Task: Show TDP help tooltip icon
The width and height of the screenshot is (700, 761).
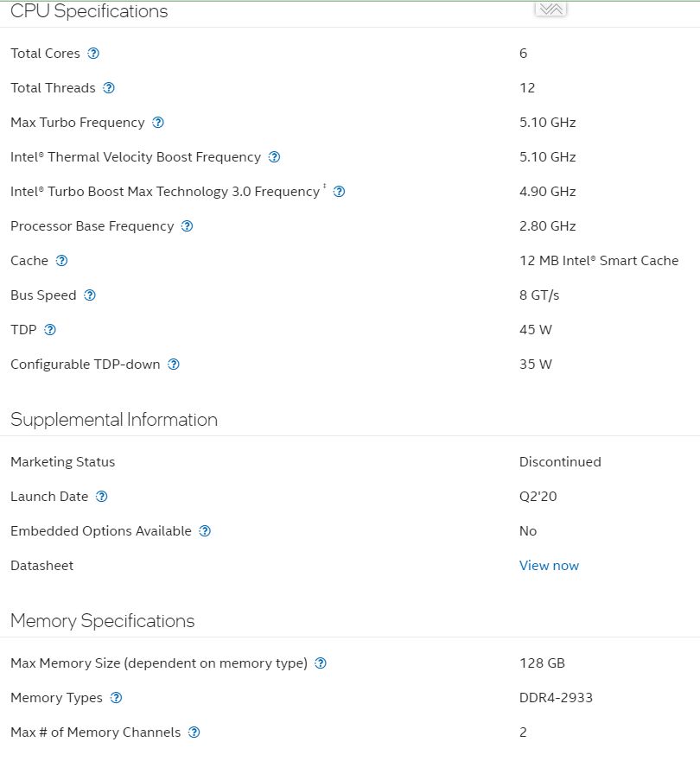Action: tap(50, 330)
